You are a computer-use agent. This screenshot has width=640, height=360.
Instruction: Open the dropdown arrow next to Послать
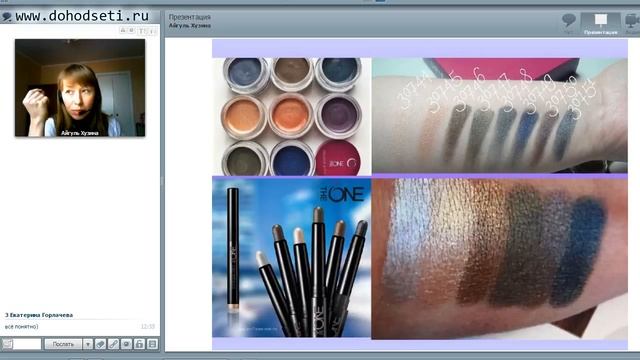click(x=88, y=344)
